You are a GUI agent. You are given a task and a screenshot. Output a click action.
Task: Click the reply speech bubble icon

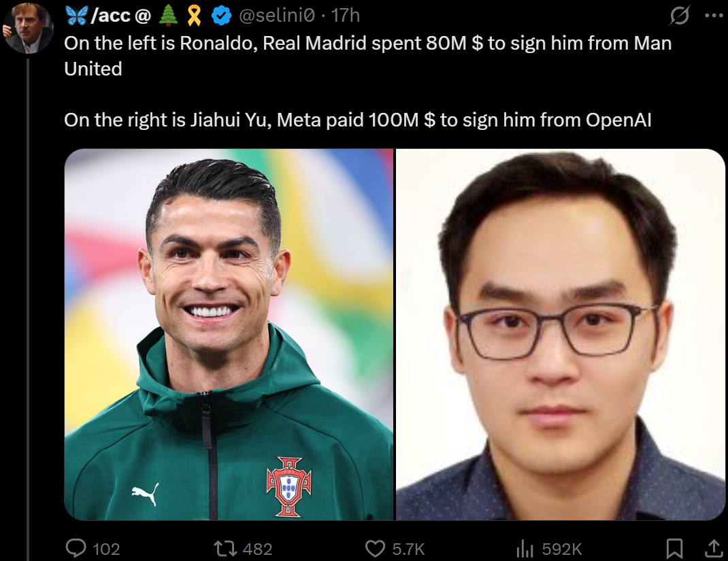click(76, 549)
